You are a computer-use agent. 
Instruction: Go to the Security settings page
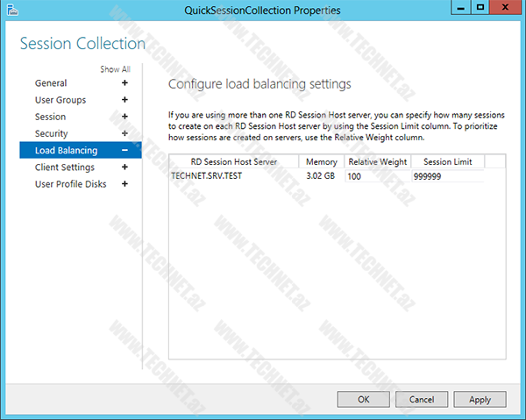(51, 133)
